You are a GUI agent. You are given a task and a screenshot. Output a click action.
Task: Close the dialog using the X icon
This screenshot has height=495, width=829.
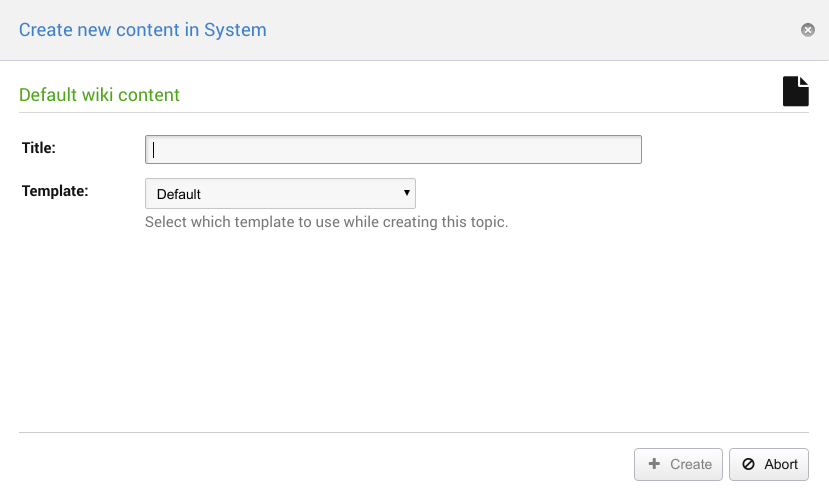pyautogui.click(x=808, y=30)
